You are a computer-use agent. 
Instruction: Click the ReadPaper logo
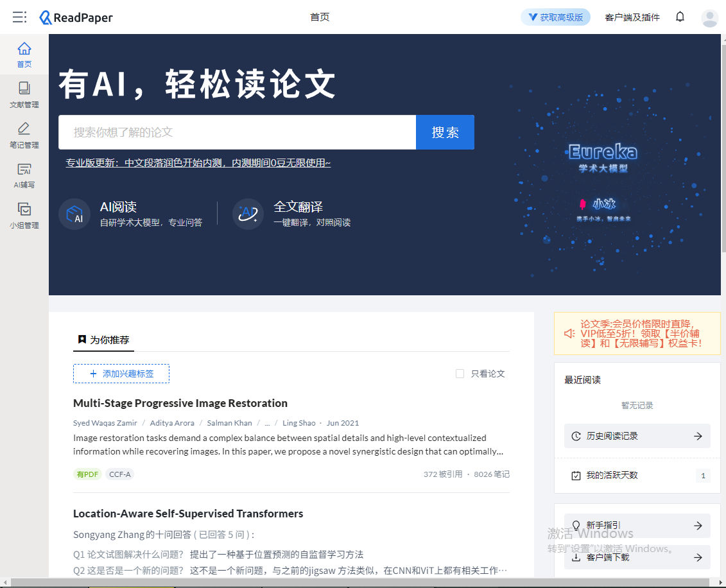(x=76, y=17)
